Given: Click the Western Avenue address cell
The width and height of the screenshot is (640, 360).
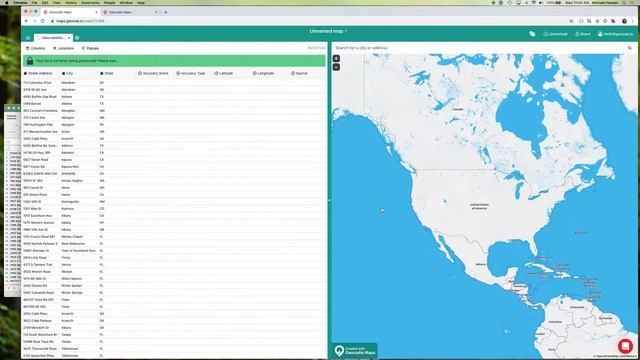Looking at the screenshot, I should coord(39,223).
